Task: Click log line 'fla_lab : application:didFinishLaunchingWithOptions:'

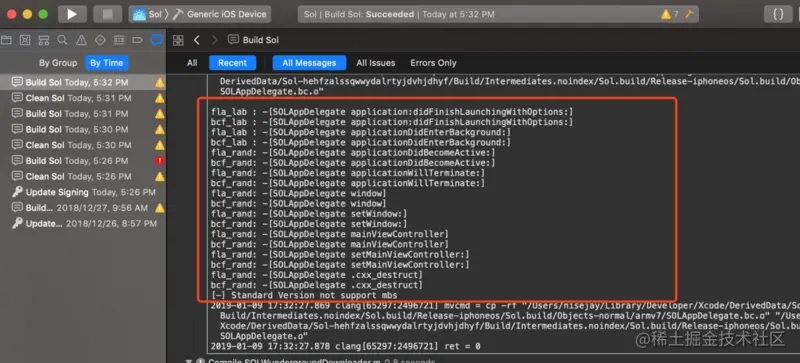Action: click(392, 111)
